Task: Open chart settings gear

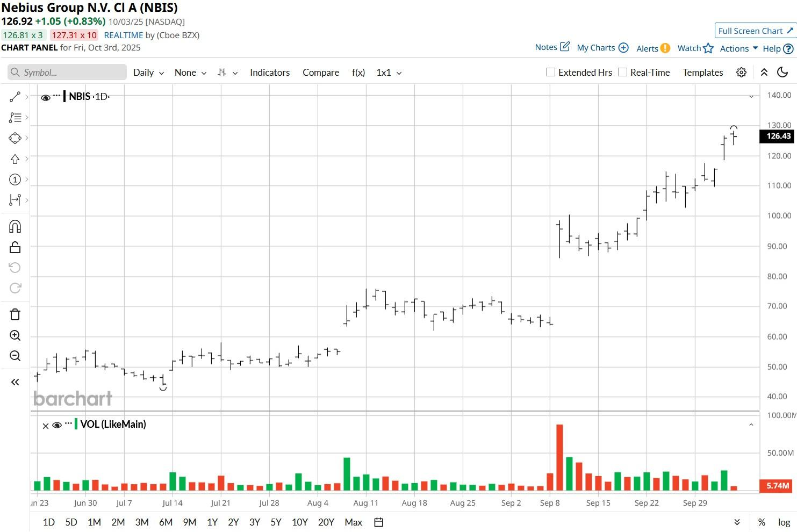Action: coord(741,73)
